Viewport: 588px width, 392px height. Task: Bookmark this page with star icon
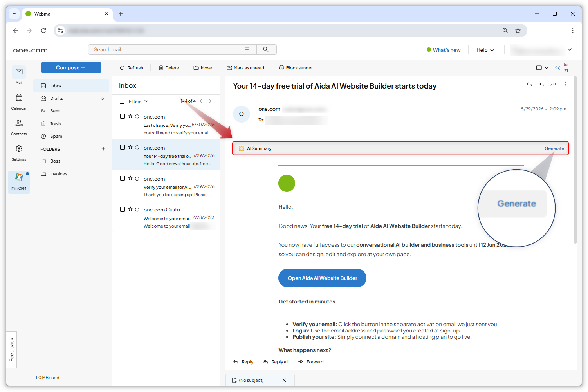click(518, 30)
